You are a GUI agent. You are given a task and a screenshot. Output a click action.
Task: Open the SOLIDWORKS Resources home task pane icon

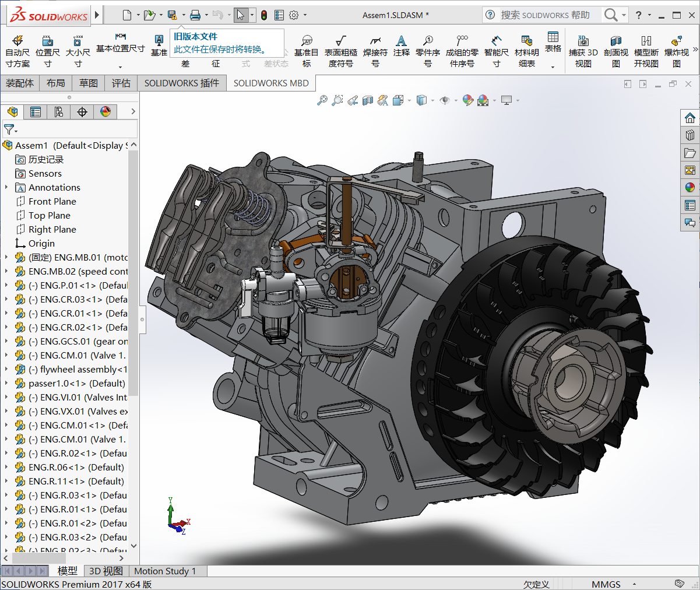pos(690,118)
